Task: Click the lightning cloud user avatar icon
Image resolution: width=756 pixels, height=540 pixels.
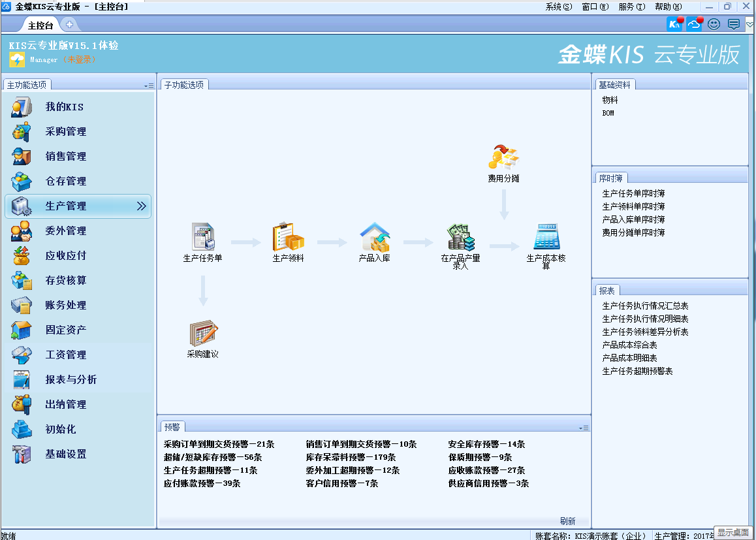Action: click(x=17, y=60)
